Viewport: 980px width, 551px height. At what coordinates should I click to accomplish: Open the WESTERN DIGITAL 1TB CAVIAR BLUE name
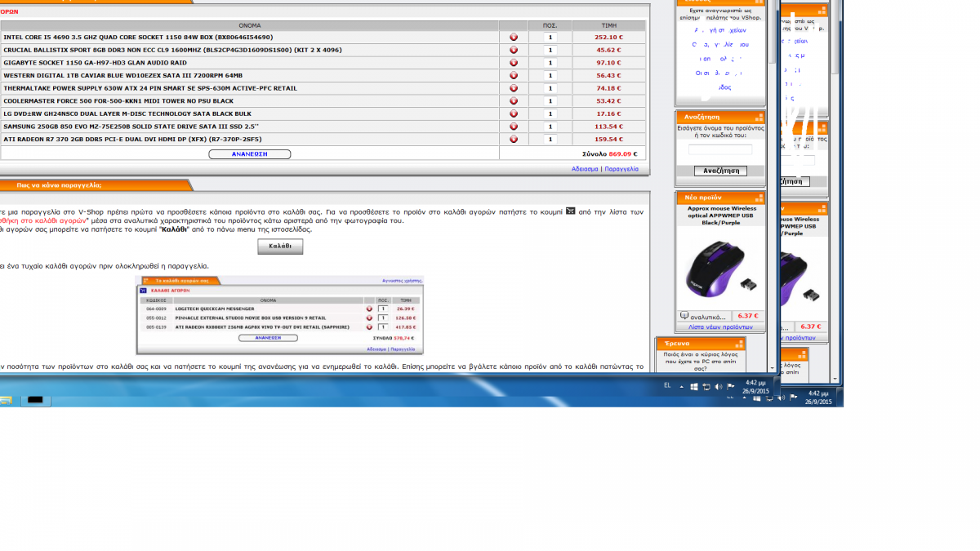[122, 75]
